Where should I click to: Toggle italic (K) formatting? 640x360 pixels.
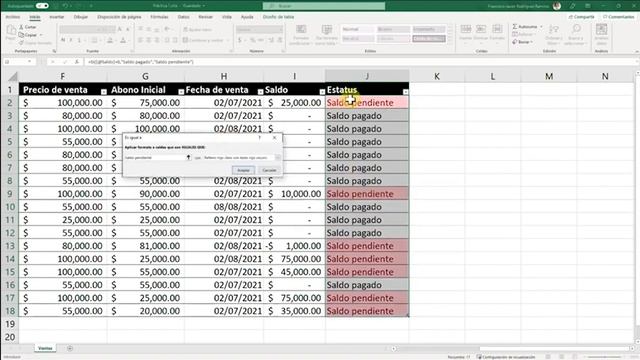click(x=71, y=40)
